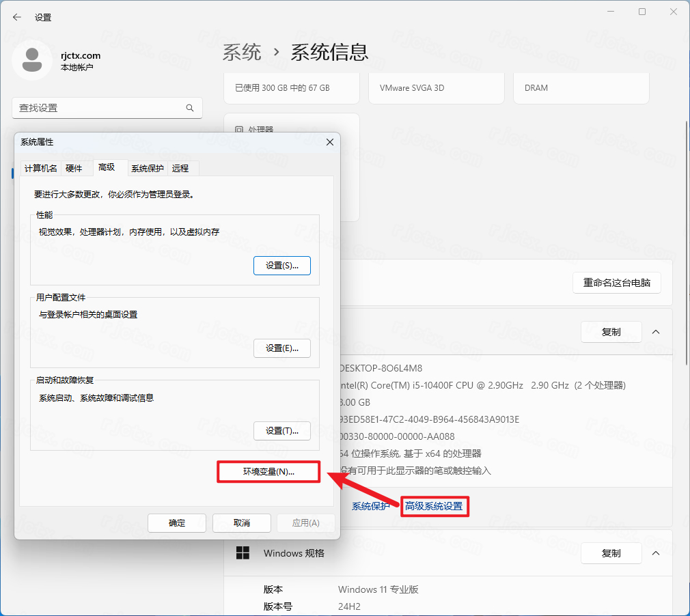The width and height of the screenshot is (690, 616).
Task: Confirm with the 确定 button
Action: (x=177, y=522)
